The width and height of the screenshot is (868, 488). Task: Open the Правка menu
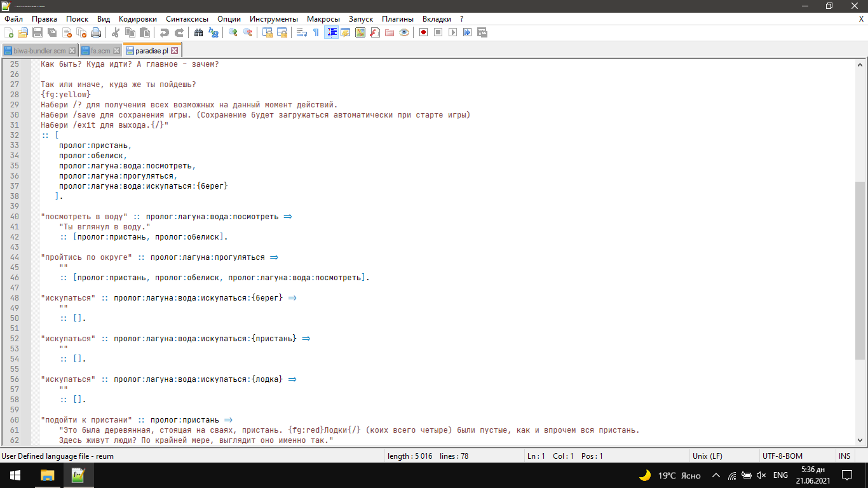tap(44, 19)
